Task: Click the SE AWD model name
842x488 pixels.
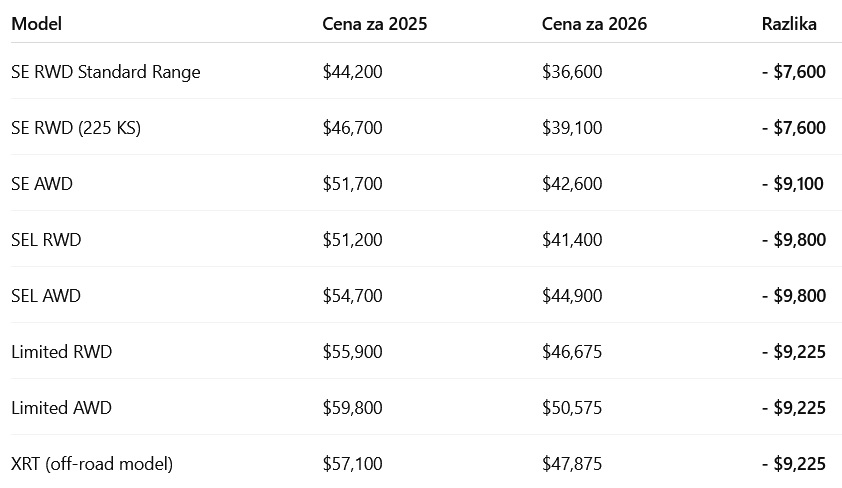Action: (x=42, y=184)
